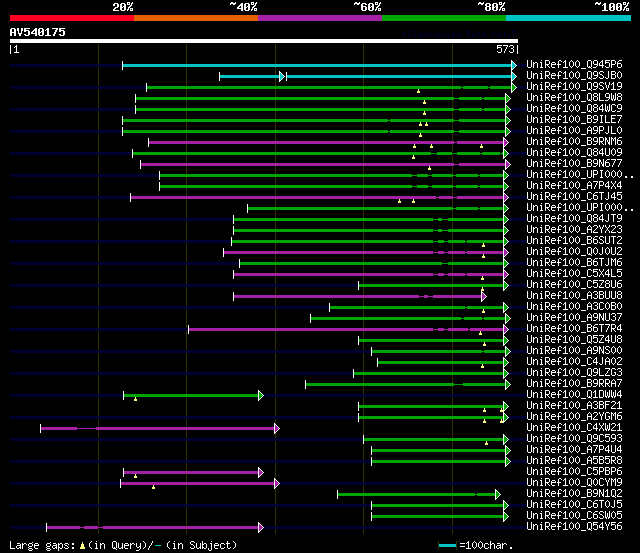Screen dimensions: 640x553
Task: Click the purple alignment bar for Q54Y56
Action: point(153,528)
